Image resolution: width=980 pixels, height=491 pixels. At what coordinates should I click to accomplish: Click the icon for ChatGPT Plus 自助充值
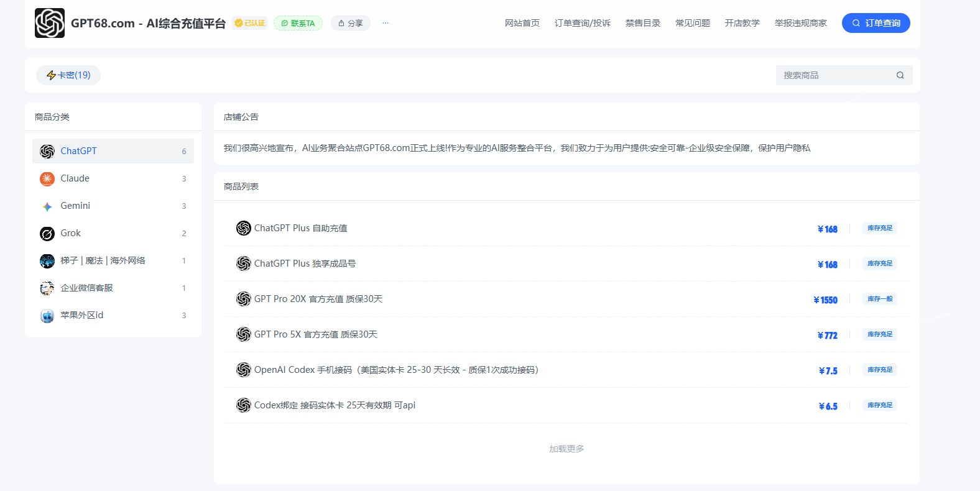(x=244, y=228)
